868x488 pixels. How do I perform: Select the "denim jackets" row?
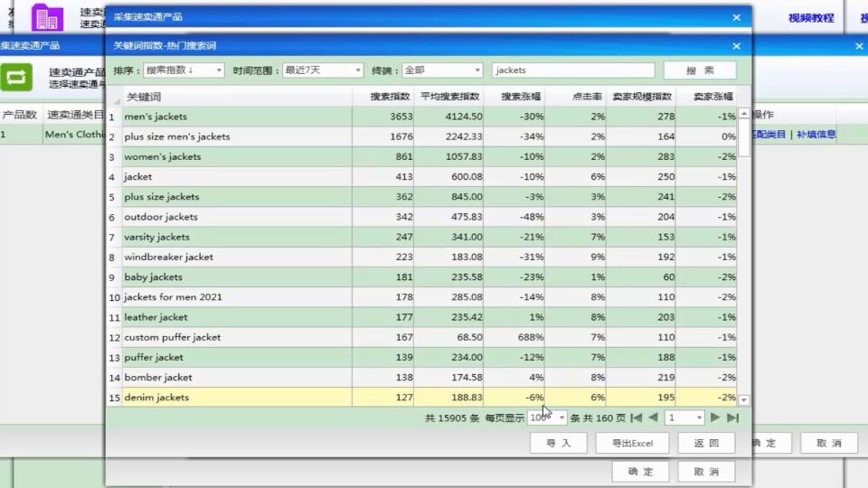click(422, 398)
